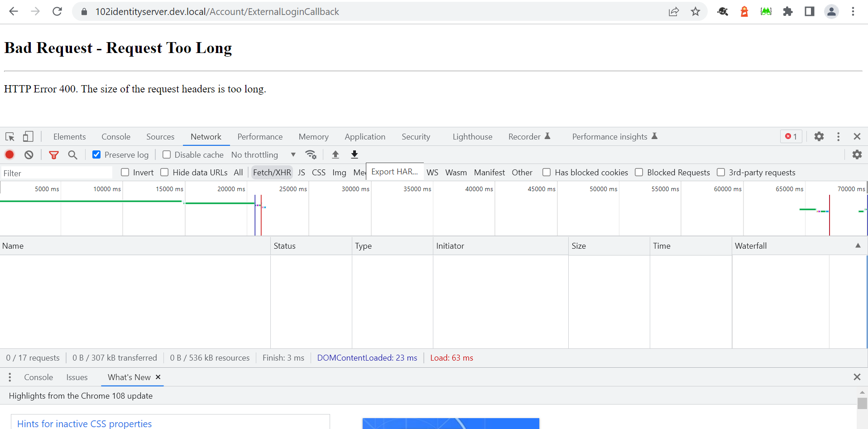
Task: Open the red error count badge
Action: [791, 136]
